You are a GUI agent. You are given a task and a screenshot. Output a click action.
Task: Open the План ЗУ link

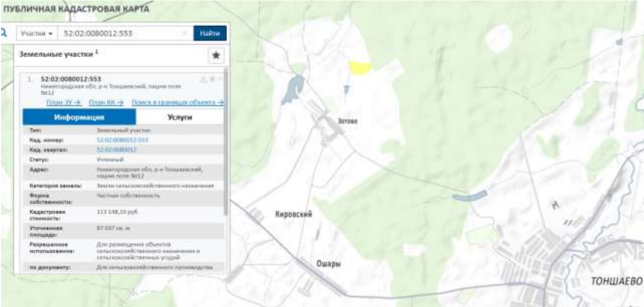(64, 102)
